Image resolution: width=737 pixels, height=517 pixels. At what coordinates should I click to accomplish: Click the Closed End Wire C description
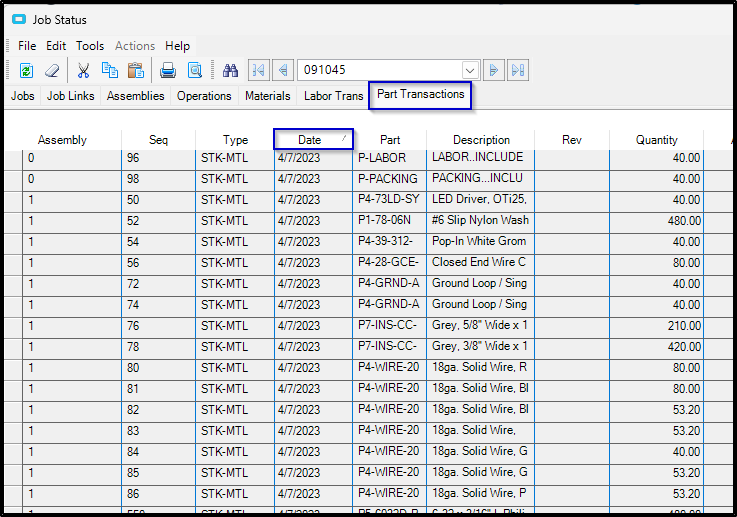(x=481, y=263)
